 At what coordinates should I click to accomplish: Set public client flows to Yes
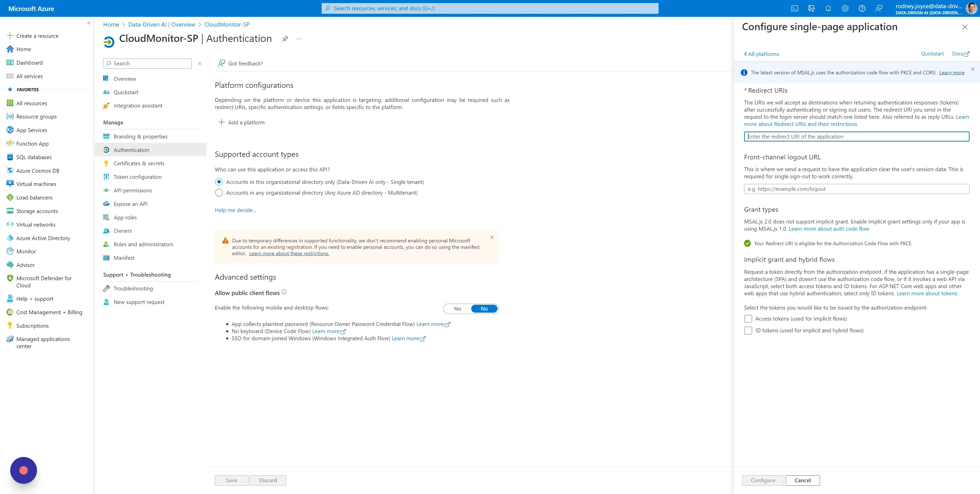click(x=457, y=309)
